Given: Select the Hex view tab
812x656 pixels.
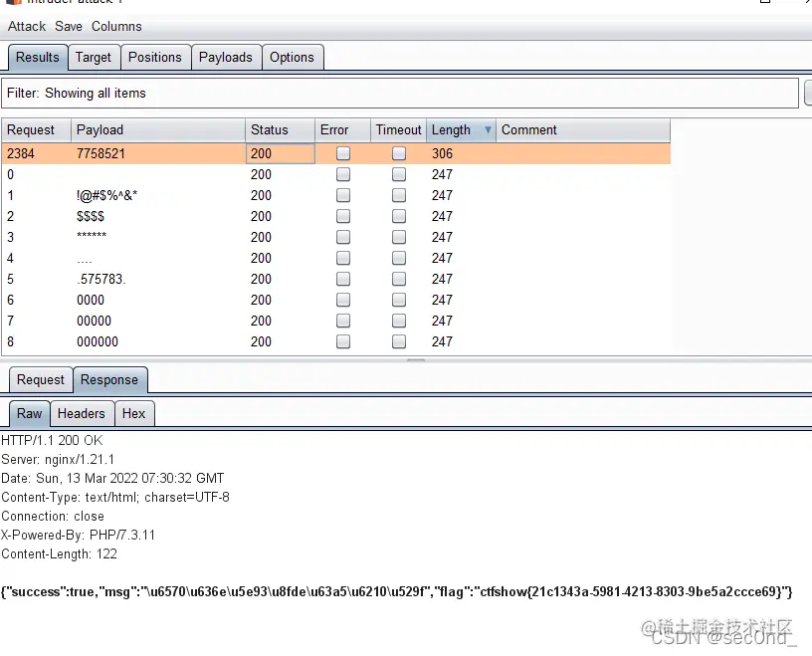Looking at the screenshot, I should (133, 413).
